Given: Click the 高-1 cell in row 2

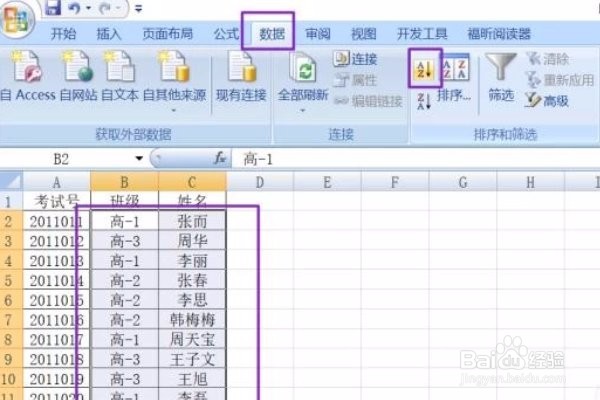Looking at the screenshot, I should [x=124, y=222].
